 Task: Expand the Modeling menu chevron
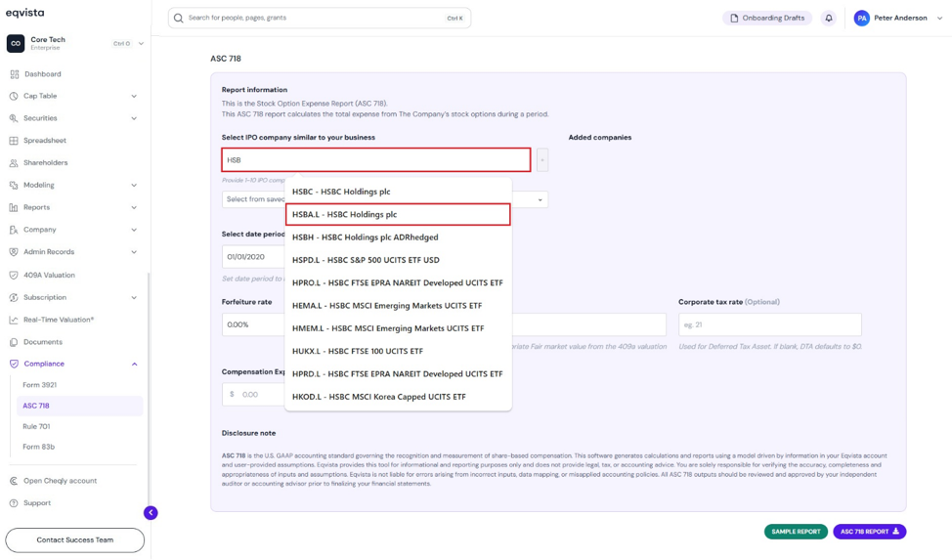pyautogui.click(x=134, y=186)
